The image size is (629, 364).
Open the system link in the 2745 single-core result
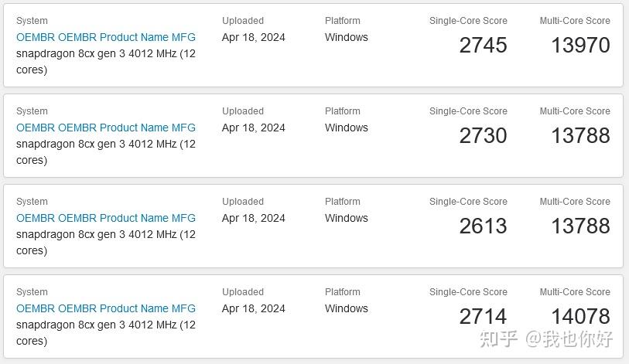pyautogui.click(x=106, y=37)
